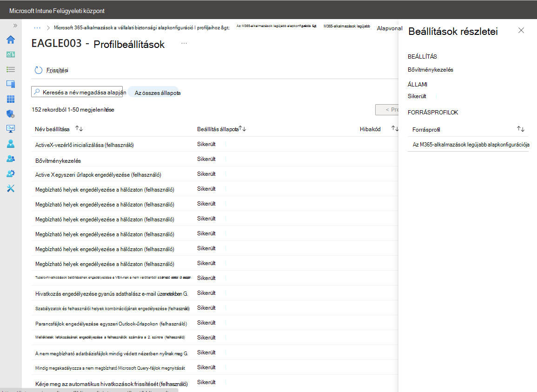
Task: Select Hibakód column header
Action: tap(370, 129)
